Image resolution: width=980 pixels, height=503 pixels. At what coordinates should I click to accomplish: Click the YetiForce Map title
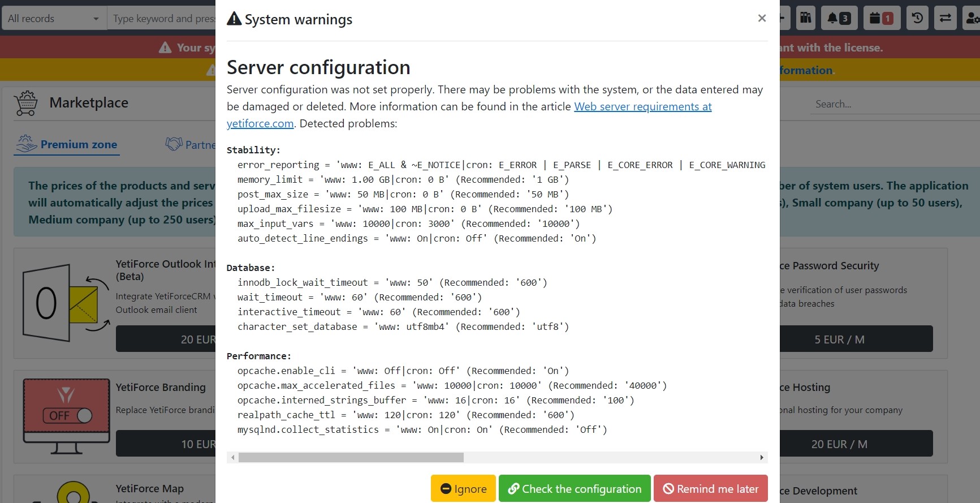(x=150, y=488)
